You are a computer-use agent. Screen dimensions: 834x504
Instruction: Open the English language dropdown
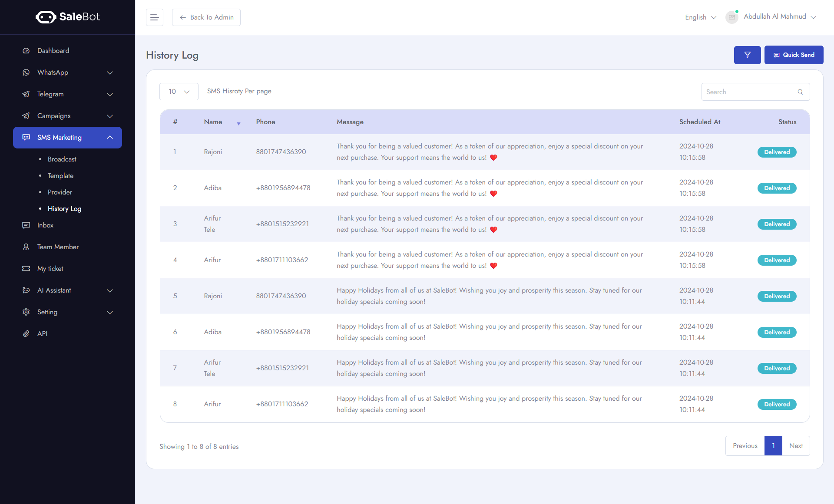(x=700, y=17)
